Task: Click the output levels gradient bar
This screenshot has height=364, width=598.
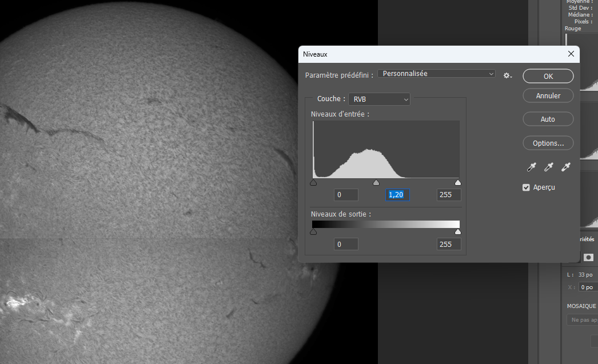Action: (x=385, y=224)
